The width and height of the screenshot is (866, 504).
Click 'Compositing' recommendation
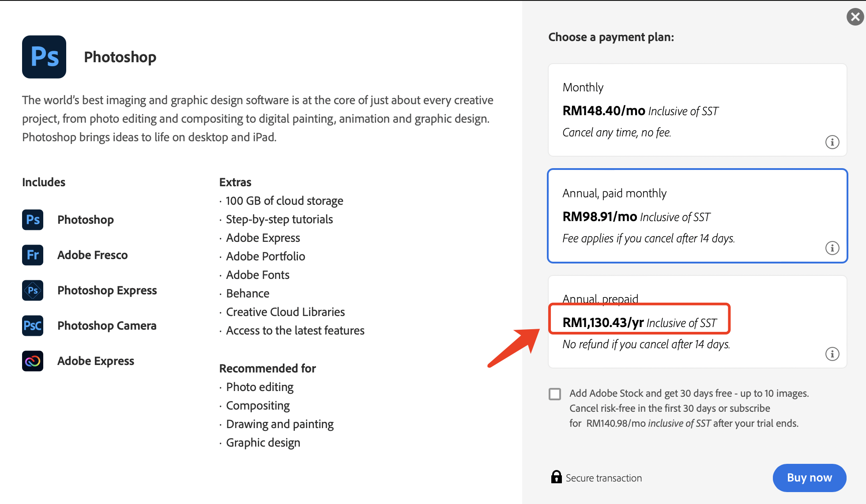point(258,406)
